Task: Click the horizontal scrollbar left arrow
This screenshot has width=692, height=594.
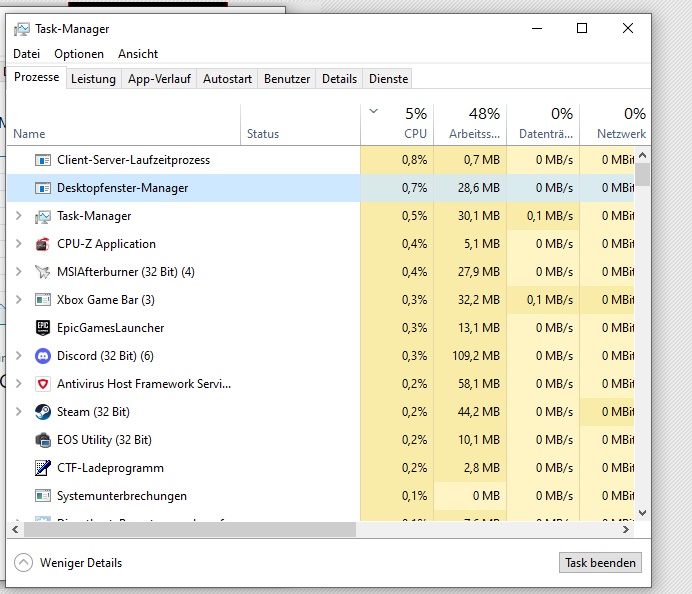Action: [x=15, y=530]
